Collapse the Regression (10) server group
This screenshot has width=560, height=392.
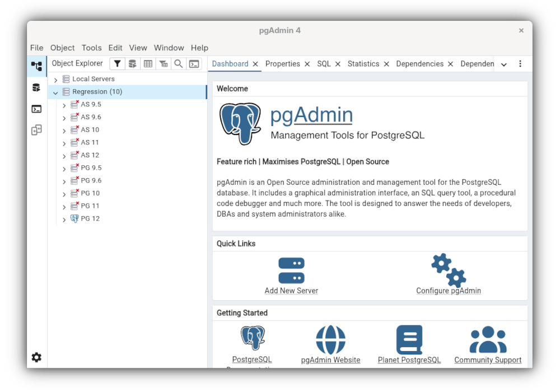coord(56,92)
